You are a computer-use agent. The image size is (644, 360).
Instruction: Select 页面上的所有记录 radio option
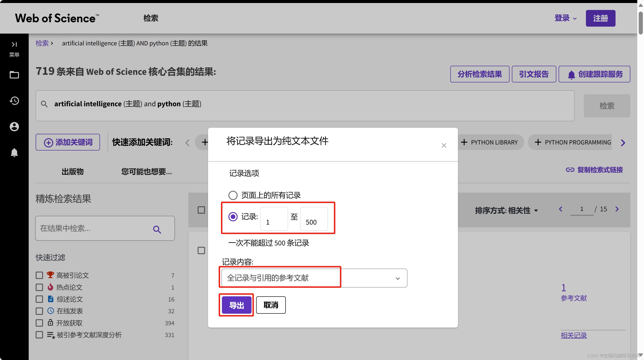(233, 195)
